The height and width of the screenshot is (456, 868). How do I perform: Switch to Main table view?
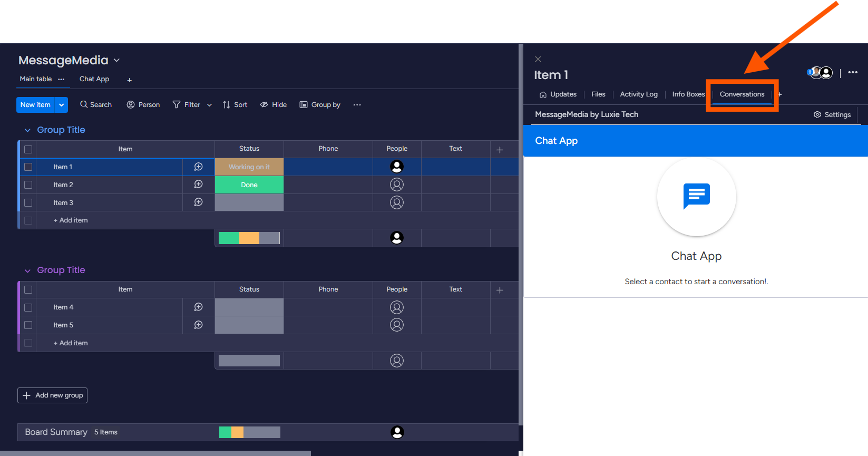click(x=36, y=79)
